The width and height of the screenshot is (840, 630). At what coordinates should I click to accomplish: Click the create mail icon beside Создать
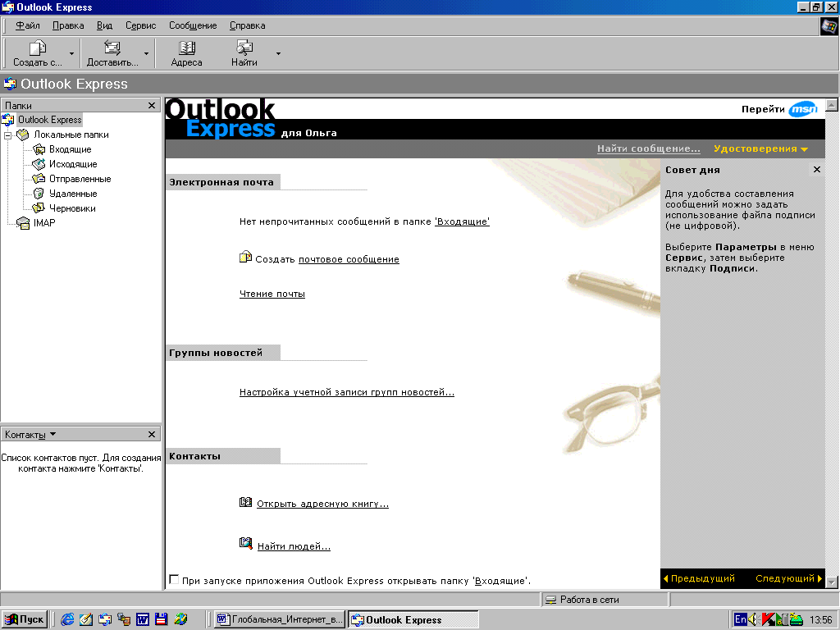click(x=245, y=257)
